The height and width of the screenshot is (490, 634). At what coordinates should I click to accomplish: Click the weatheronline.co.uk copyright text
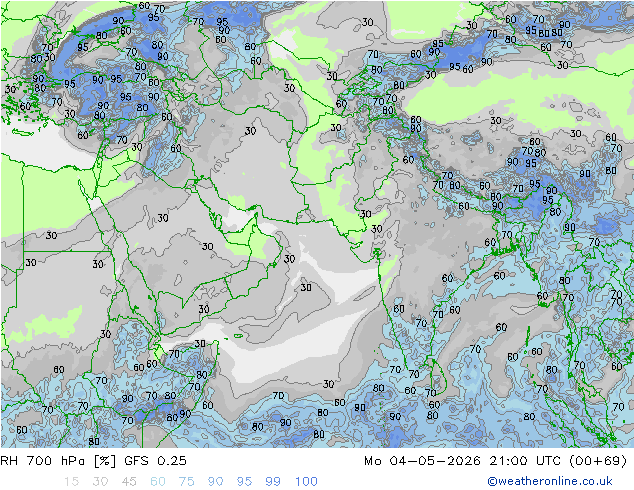click(550, 481)
